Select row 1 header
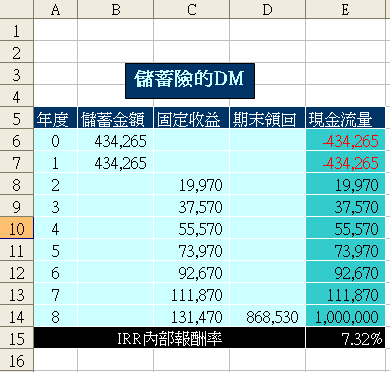 click(16, 30)
